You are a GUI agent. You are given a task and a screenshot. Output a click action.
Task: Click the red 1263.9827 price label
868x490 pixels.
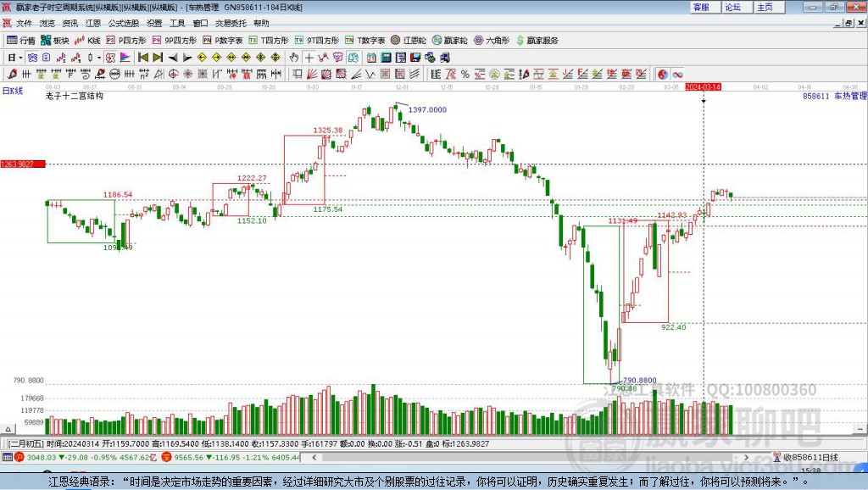[23, 164]
